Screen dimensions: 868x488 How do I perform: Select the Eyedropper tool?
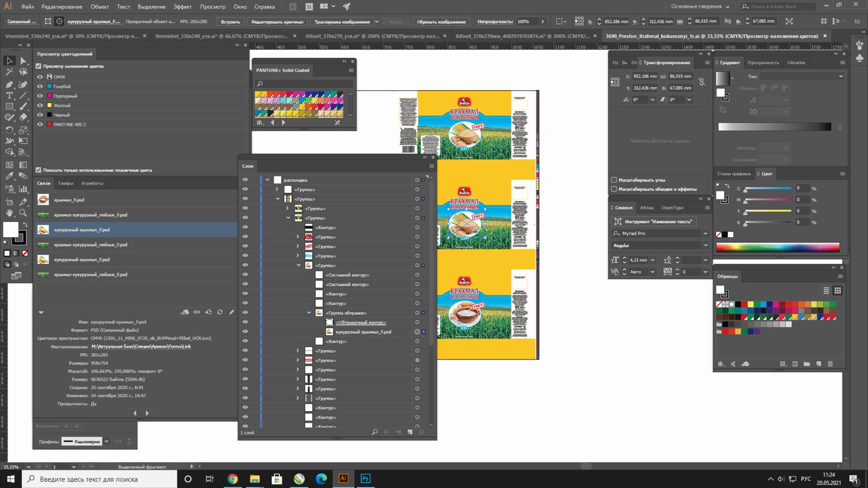point(9,176)
